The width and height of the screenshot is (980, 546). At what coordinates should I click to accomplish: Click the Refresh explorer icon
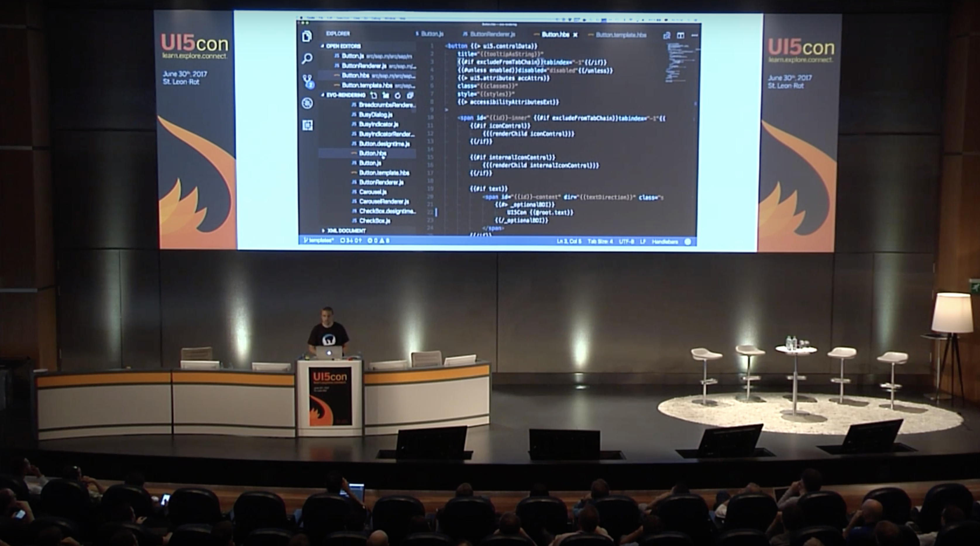pos(398,95)
